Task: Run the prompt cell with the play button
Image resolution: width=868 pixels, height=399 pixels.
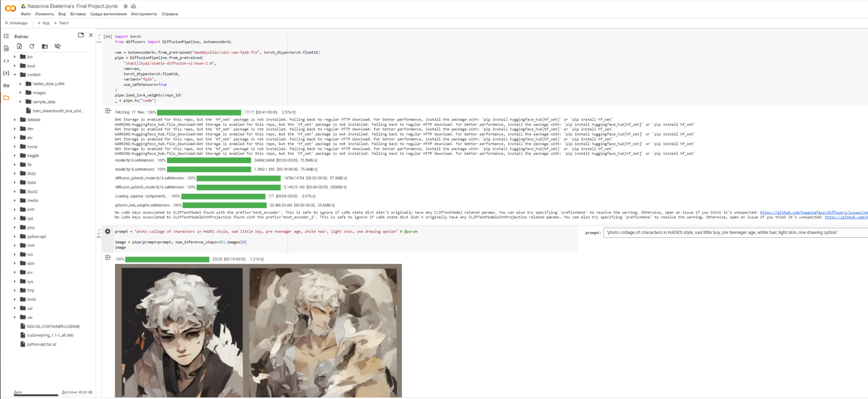Action: (x=107, y=231)
